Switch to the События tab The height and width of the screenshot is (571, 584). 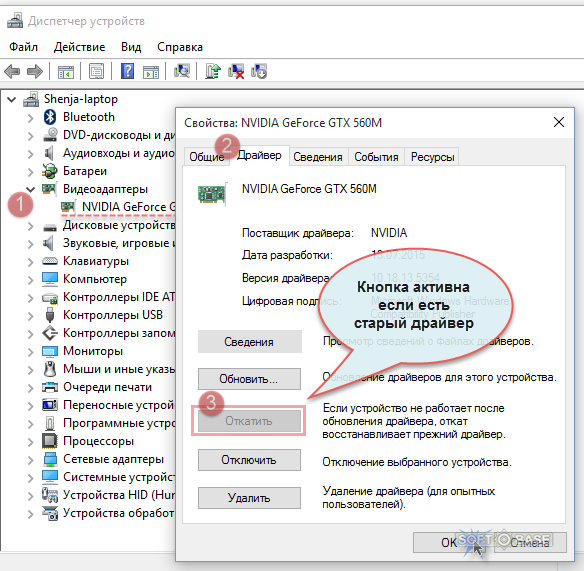[376, 157]
